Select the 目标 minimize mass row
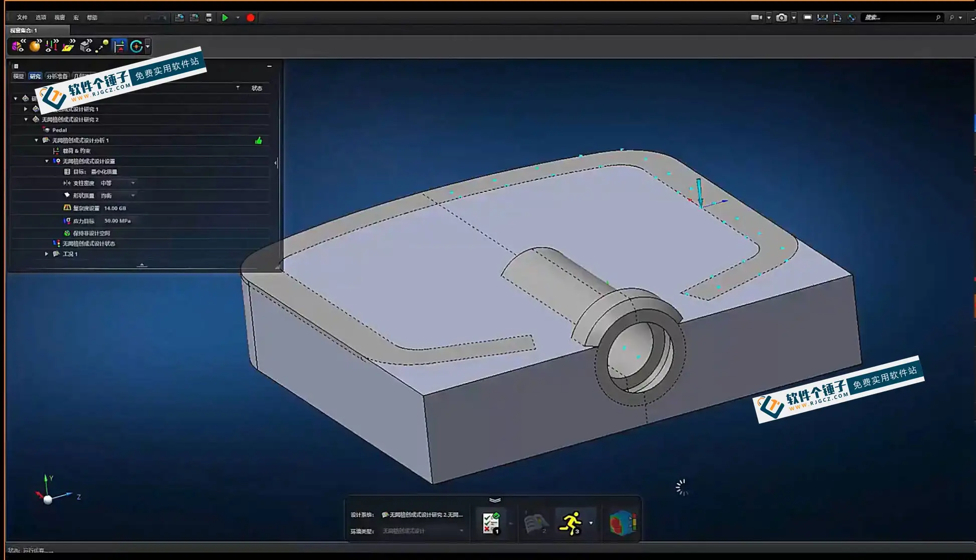This screenshot has width=976, height=560. click(95, 172)
